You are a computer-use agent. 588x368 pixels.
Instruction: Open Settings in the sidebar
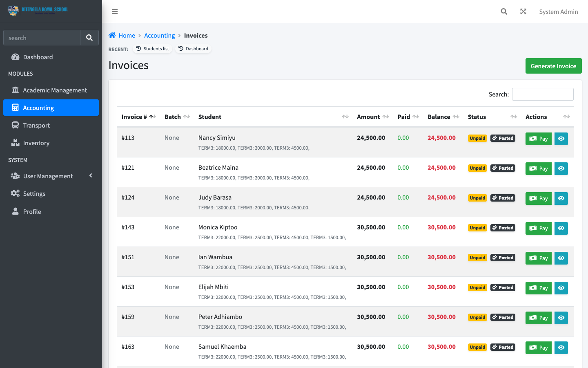(x=51, y=194)
